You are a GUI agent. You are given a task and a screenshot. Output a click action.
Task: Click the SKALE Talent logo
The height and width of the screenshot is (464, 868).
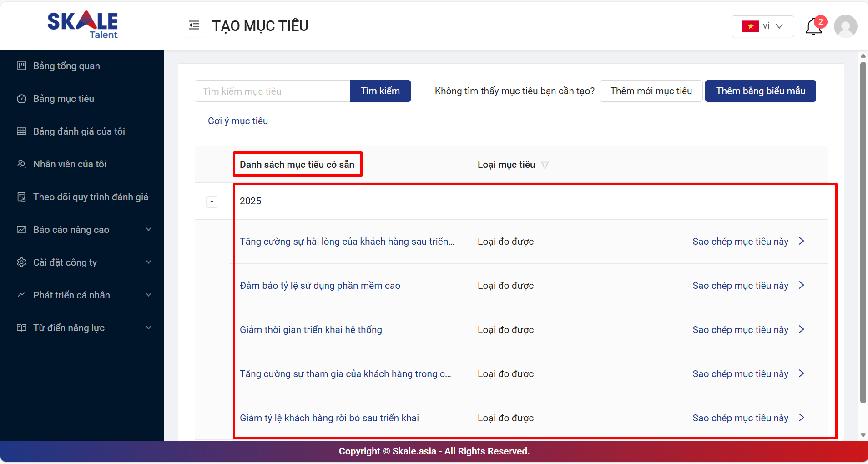[x=82, y=25]
